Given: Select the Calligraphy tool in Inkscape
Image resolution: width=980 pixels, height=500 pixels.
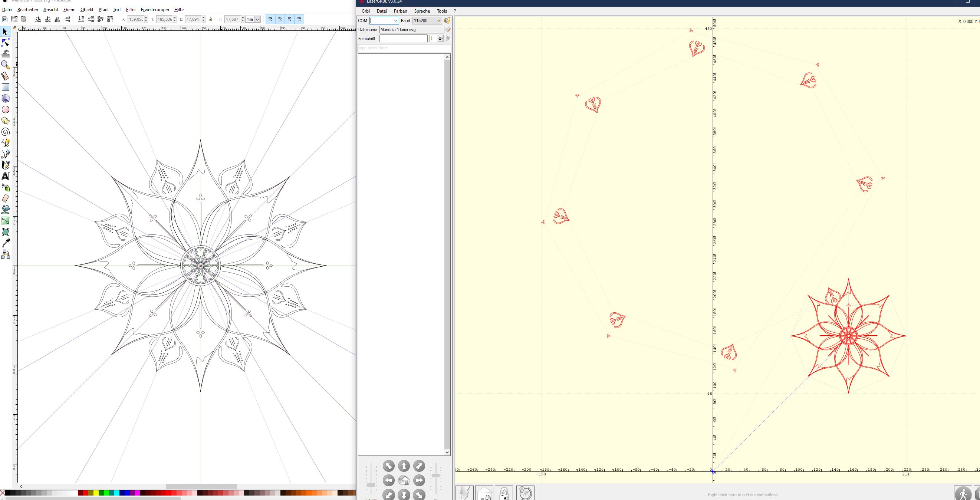Looking at the screenshot, I should pos(5,165).
